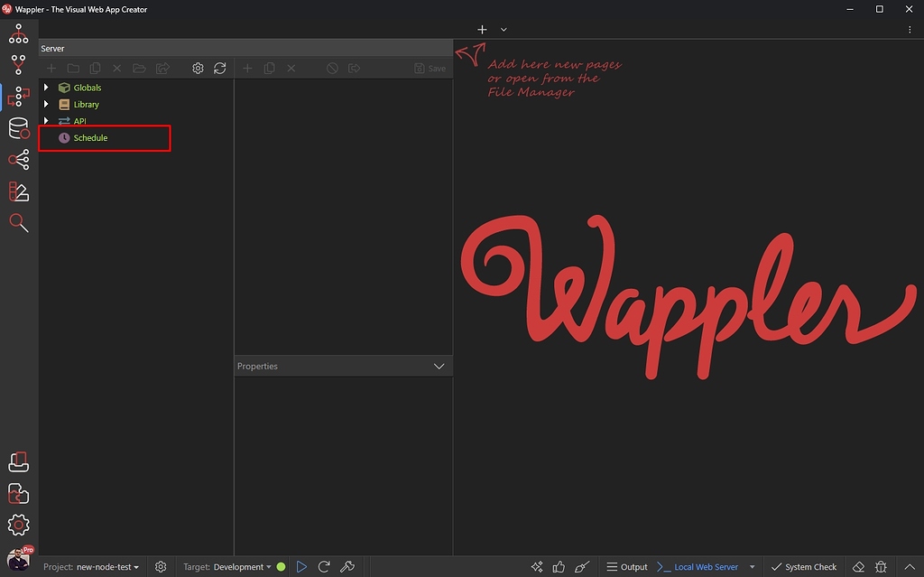Screen dimensions: 924x577
Task: Collapse the Properties panel chevron
Action: [439, 367]
